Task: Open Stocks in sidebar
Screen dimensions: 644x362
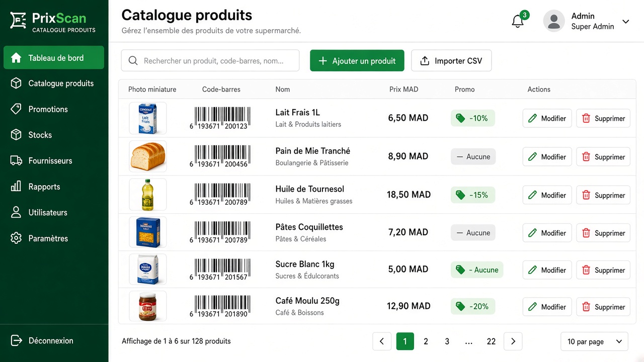Action: tap(54, 135)
